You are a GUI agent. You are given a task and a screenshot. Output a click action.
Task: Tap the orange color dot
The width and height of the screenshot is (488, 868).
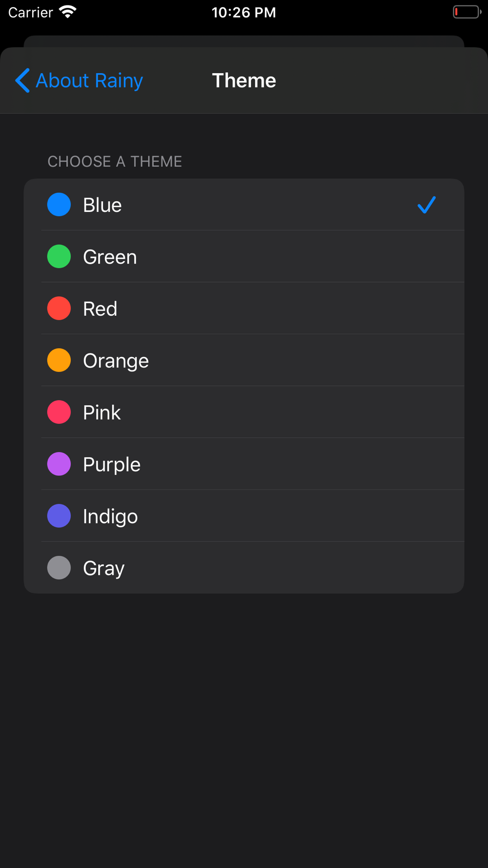[59, 360]
